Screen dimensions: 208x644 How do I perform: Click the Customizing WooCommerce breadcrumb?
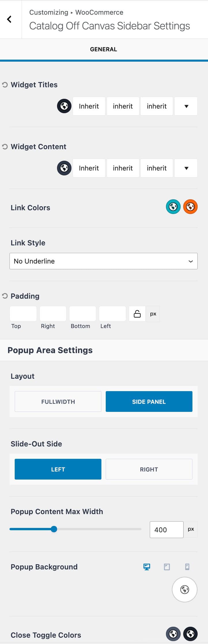coord(76,12)
